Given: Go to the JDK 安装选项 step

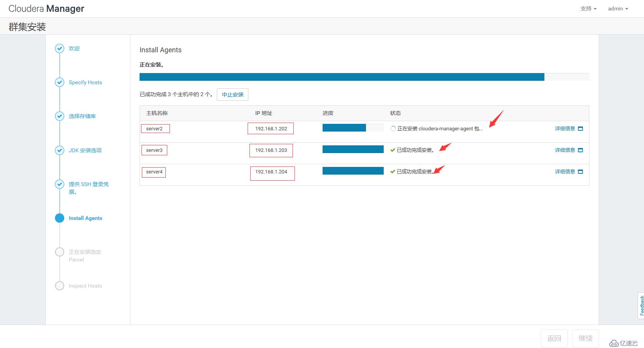Looking at the screenshot, I should [x=85, y=150].
